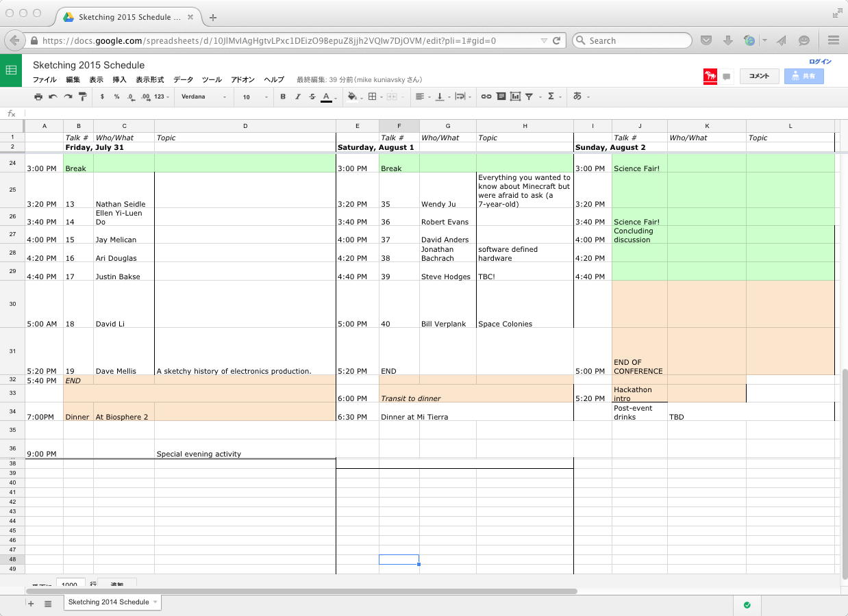The width and height of the screenshot is (848, 616).
Task: Click the Filter funnel icon
Action: click(x=531, y=97)
